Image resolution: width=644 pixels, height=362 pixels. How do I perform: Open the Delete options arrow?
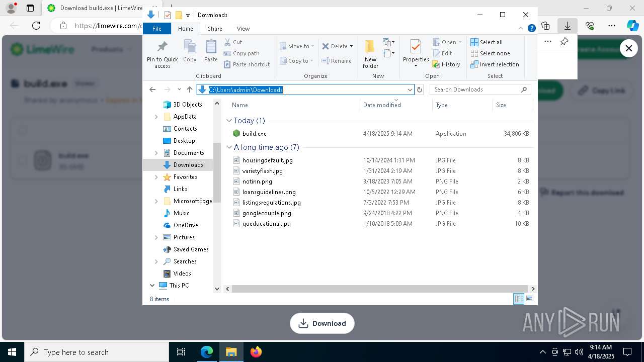351,46
